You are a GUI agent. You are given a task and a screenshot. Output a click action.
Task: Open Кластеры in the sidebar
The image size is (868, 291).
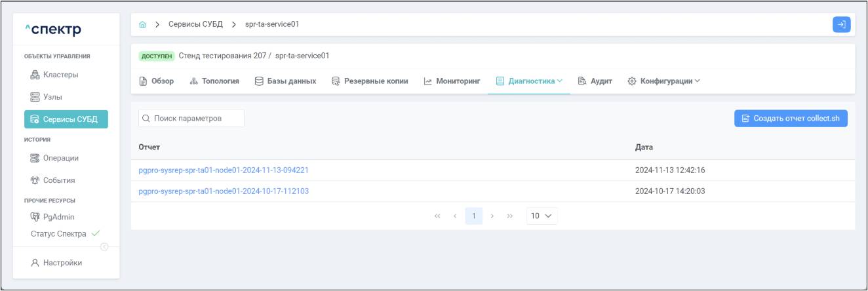[x=55, y=75]
